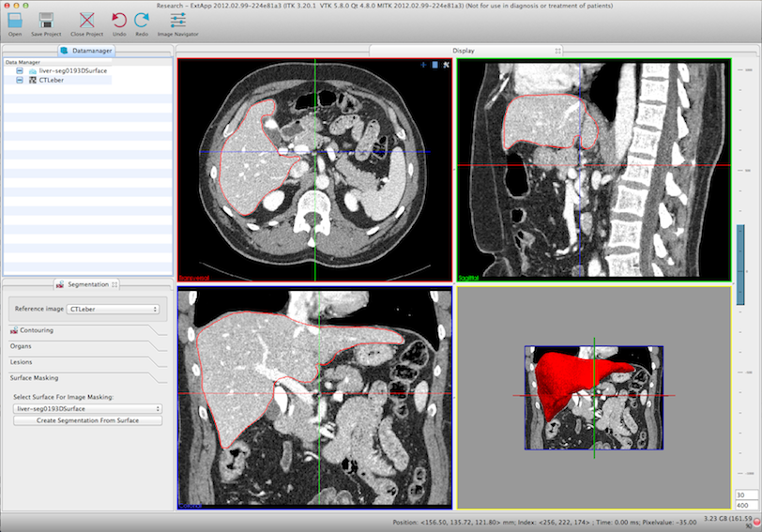Viewport: 762px width, 532px height.
Task: Expand the Contouring section
Action: [x=87, y=330]
